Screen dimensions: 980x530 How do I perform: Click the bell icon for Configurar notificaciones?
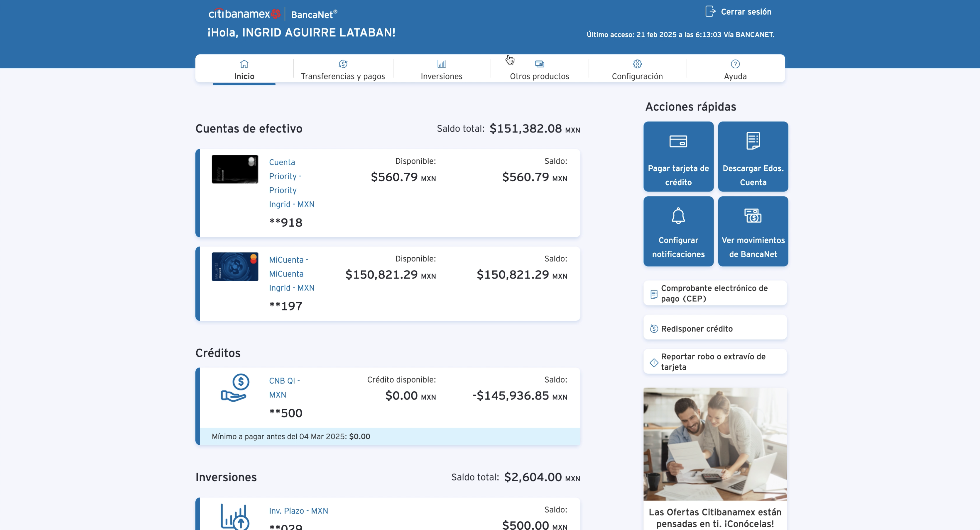[678, 216]
